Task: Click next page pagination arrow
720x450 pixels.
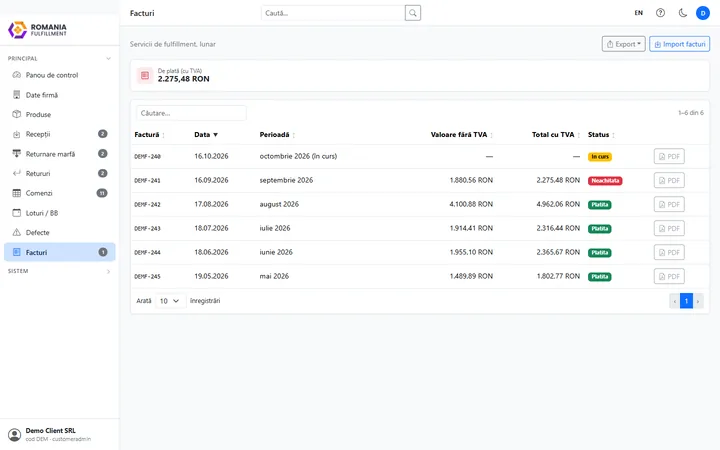Action: 698,301
